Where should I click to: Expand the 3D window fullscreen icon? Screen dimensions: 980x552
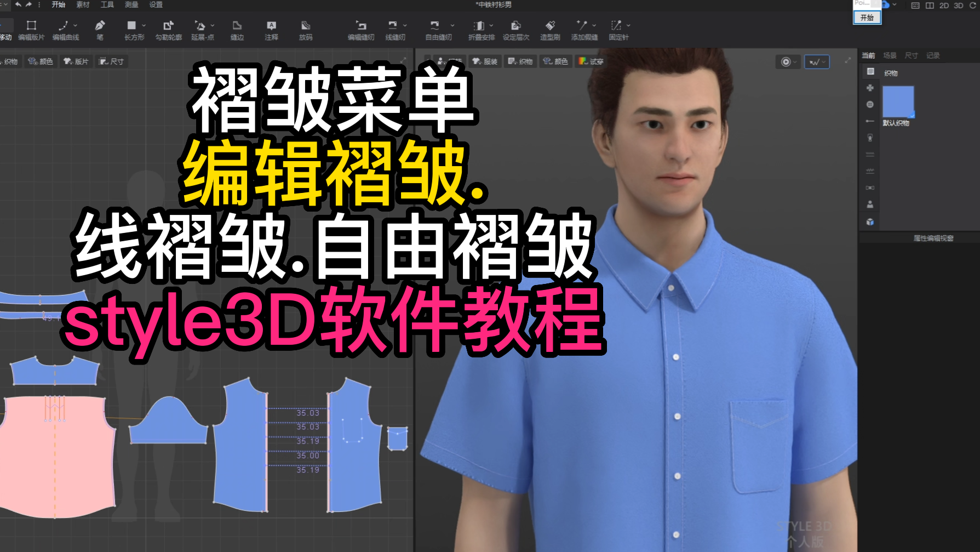click(847, 60)
